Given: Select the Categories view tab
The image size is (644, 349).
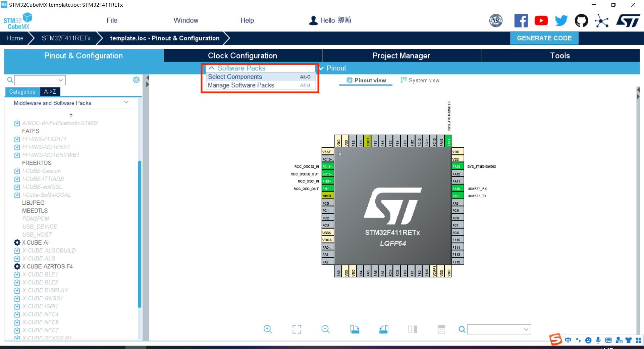Looking at the screenshot, I should [x=22, y=92].
